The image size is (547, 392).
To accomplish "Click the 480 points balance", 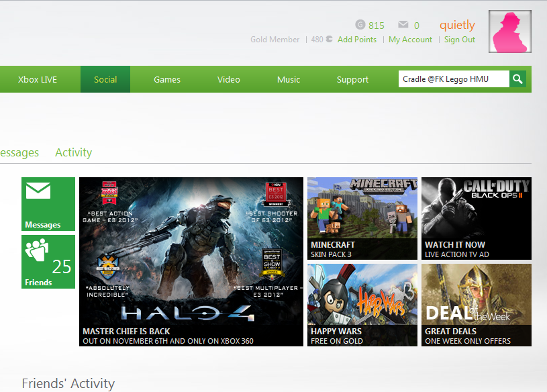I will [317, 40].
